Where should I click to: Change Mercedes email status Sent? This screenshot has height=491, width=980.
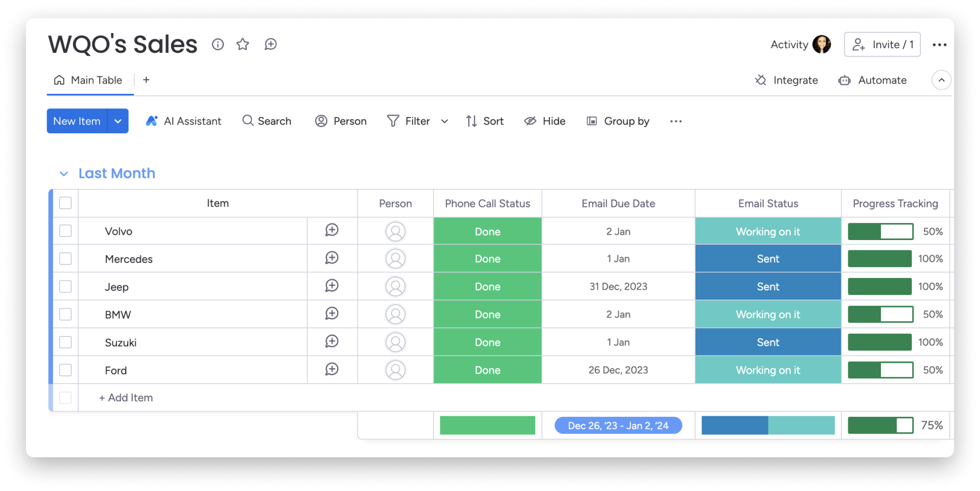(x=768, y=259)
